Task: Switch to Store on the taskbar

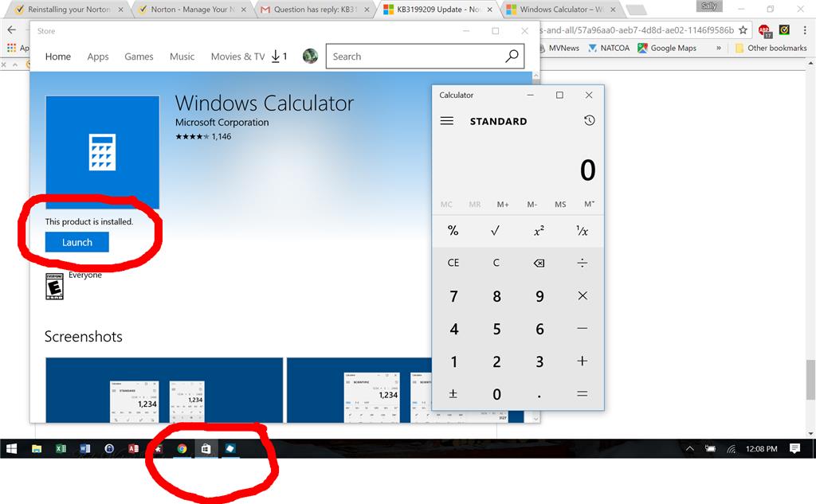Action: (x=206, y=448)
